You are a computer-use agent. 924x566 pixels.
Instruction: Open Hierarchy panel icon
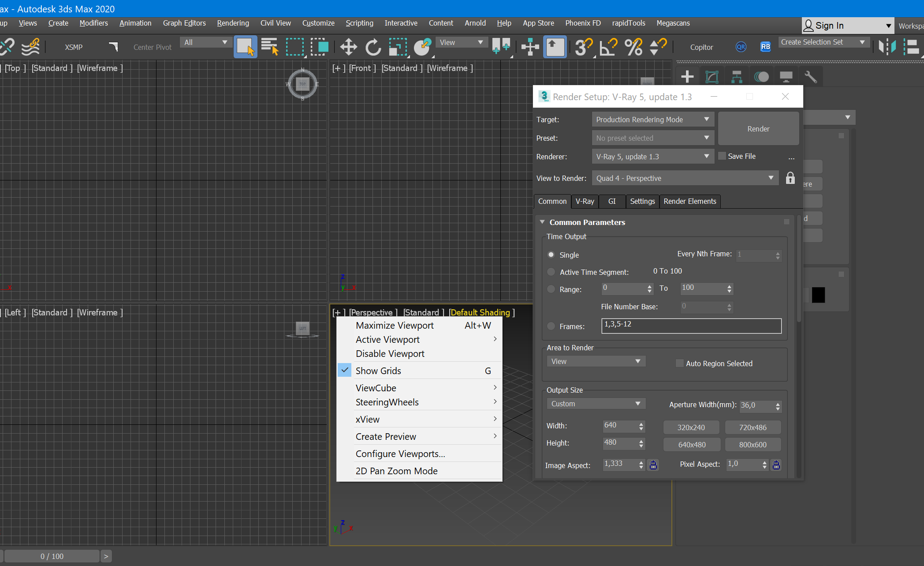pyautogui.click(x=737, y=77)
